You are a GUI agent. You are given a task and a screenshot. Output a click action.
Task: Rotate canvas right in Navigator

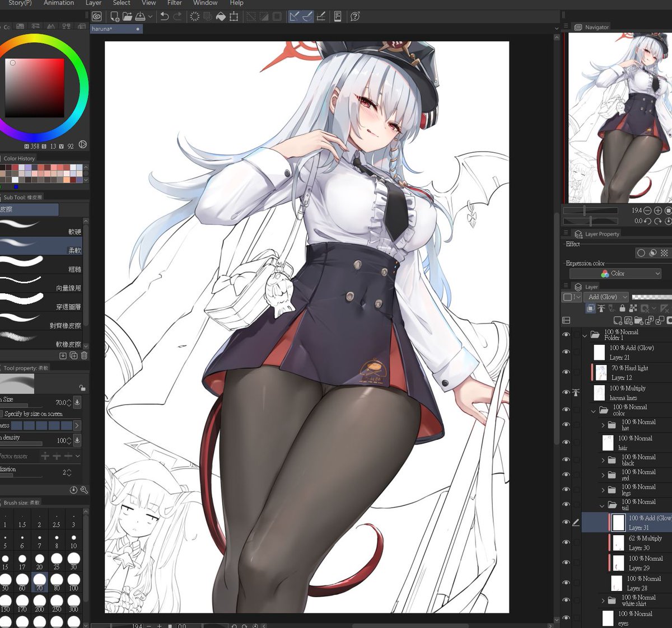658,221
